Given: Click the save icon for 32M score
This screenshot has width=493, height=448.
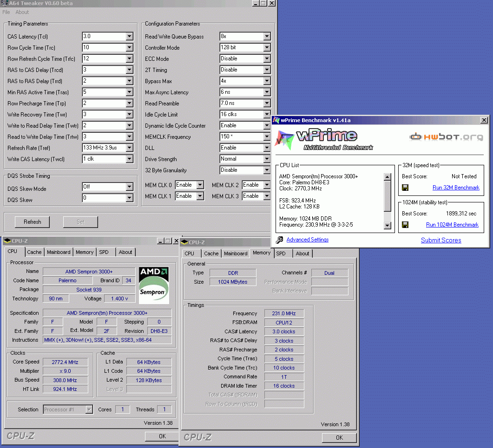Looking at the screenshot, I should tap(405, 188).
